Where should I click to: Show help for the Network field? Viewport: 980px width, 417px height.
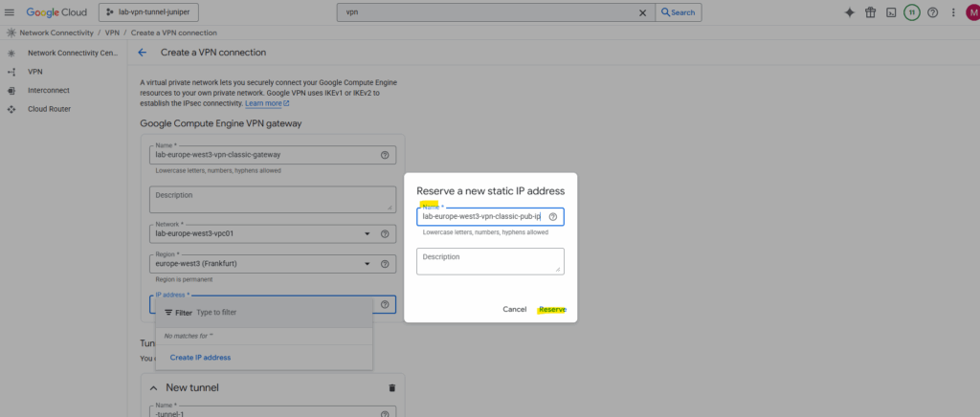[x=385, y=234]
